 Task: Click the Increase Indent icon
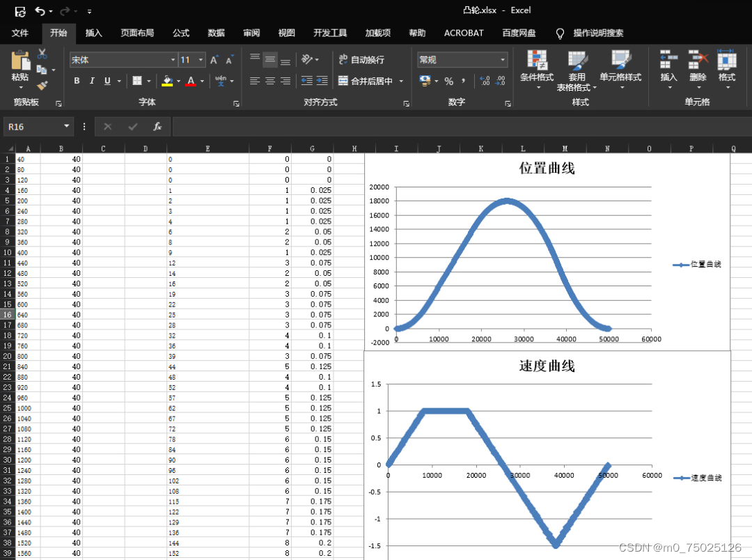coord(322,81)
